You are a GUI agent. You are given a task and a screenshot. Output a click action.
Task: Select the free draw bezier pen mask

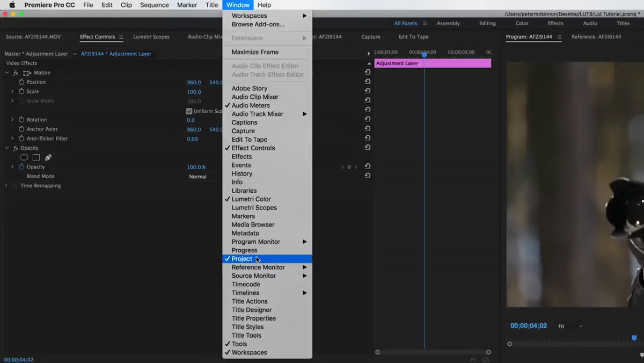point(48,157)
